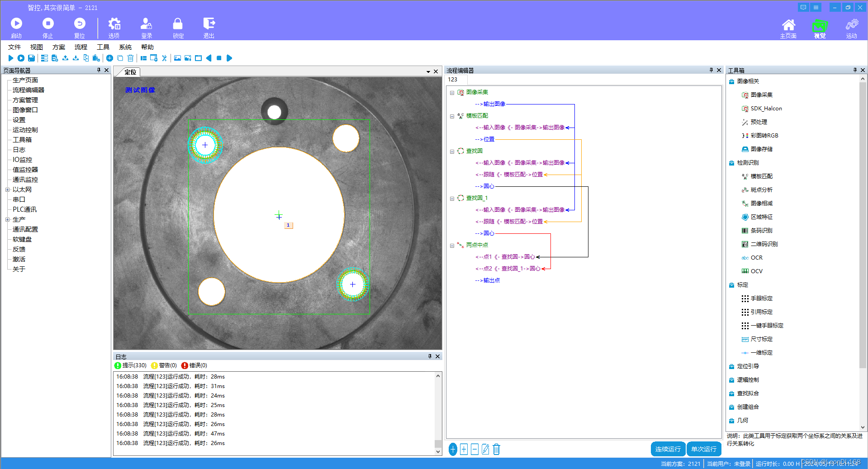This screenshot has width=868, height=469.
Task: Toggle 提示(330) log filter
Action: [x=130, y=365]
